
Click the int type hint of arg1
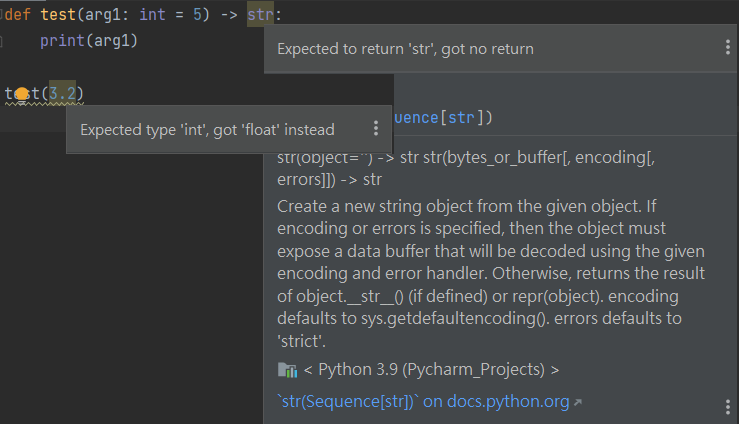pyautogui.click(x=152, y=15)
